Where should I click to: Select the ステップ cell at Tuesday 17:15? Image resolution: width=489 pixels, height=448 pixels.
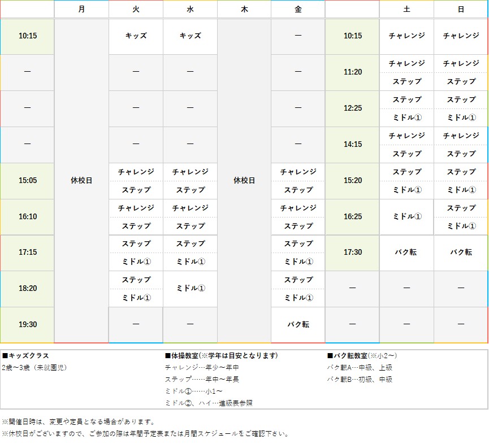click(136, 243)
